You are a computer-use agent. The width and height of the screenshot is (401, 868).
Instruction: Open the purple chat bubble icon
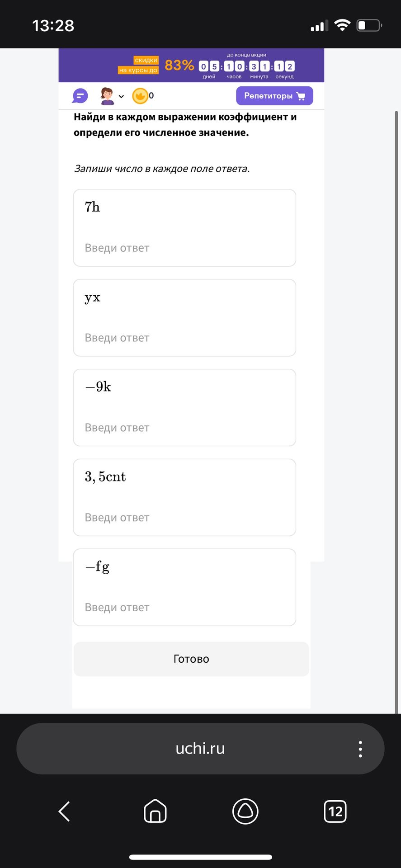tap(80, 96)
